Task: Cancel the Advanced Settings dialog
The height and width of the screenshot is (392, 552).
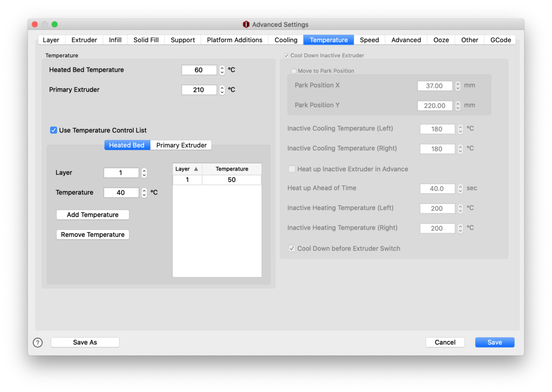Action: click(x=445, y=342)
